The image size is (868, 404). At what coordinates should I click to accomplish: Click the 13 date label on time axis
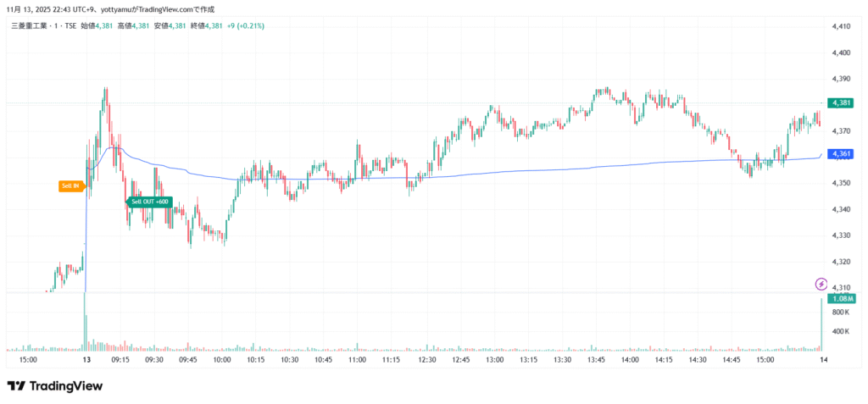coord(86,360)
